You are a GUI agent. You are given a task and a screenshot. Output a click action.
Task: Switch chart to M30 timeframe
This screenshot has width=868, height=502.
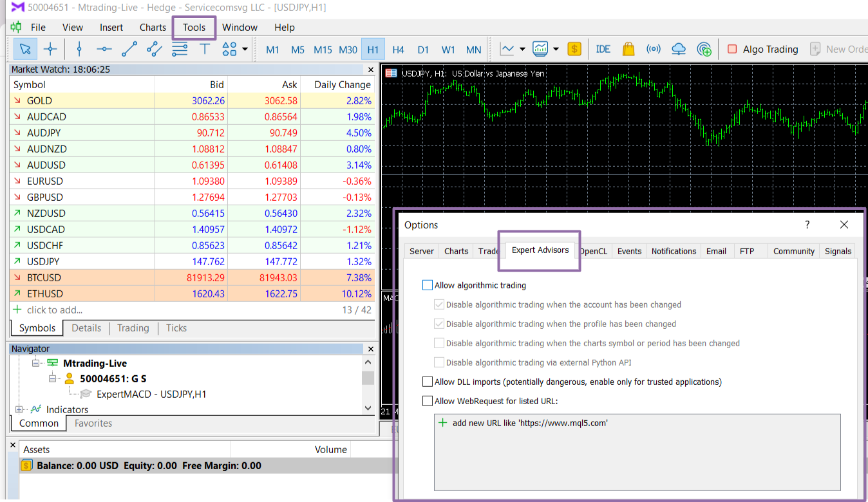[348, 50]
